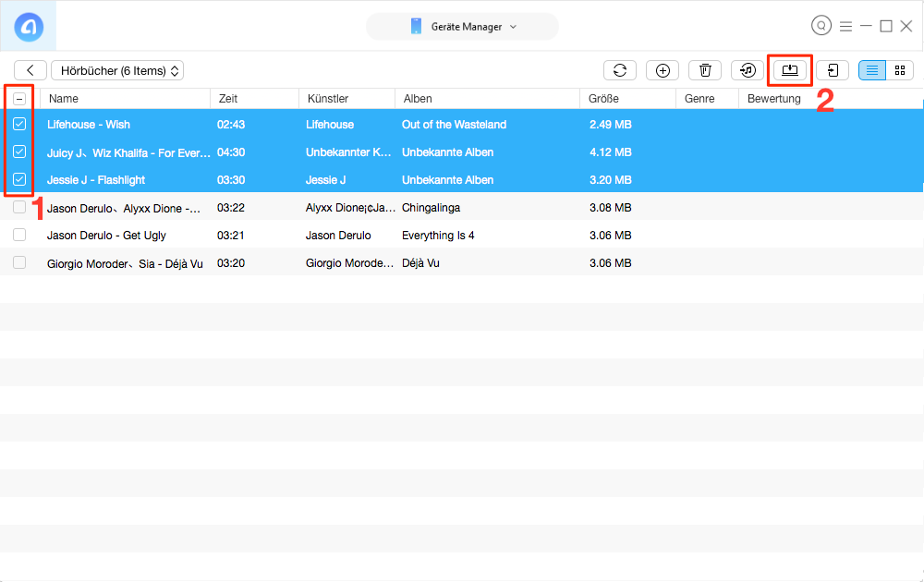
Task: Click the 'Lifehouse' artist cell
Action: (330, 125)
